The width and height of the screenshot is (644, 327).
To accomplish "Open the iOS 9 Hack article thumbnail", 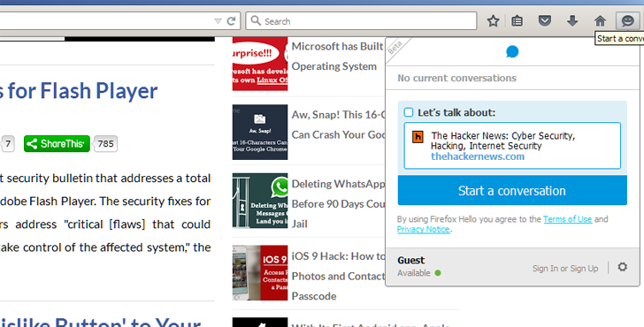I will pyautogui.click(x=260, y=273).
